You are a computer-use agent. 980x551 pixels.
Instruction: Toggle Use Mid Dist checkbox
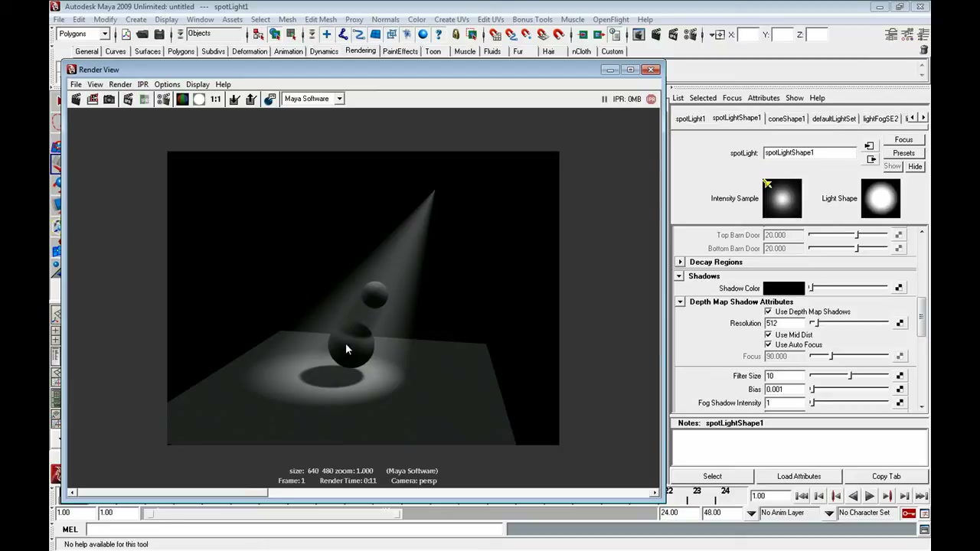tap(768, 334)
